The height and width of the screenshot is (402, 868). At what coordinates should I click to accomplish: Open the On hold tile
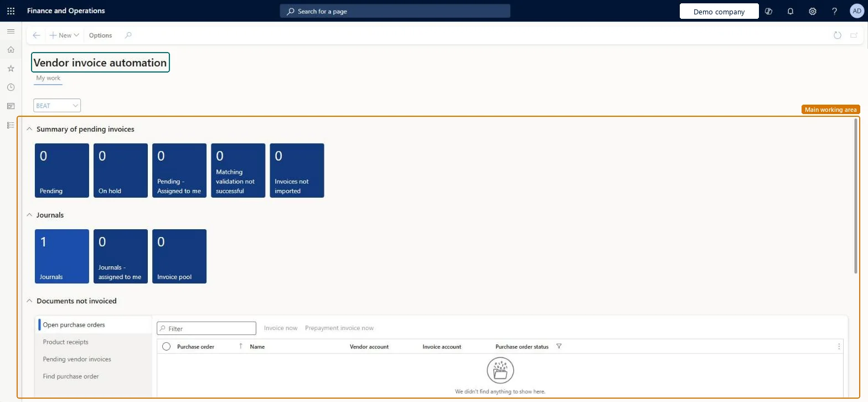121,171
